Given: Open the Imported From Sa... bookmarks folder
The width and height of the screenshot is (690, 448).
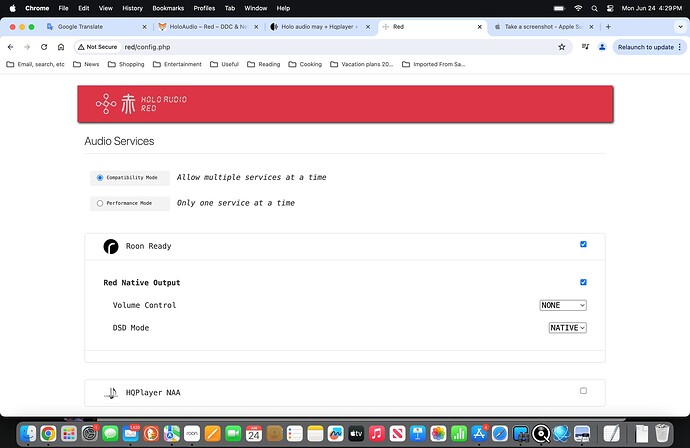Looking at the screenshot, I should point(434,64).
